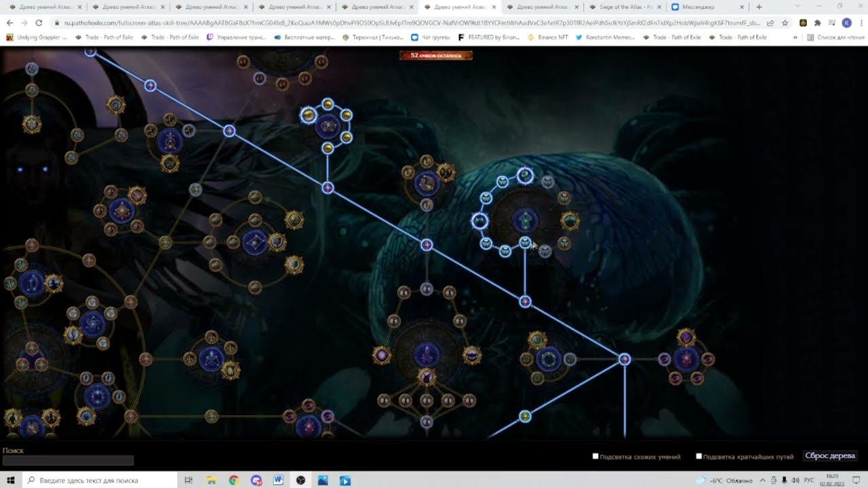Image resolution: width=868 pixels, height=488 pixels.
Task: Click the junction node directly below the large blue ring cluster
Action: (x=525, y=302)
